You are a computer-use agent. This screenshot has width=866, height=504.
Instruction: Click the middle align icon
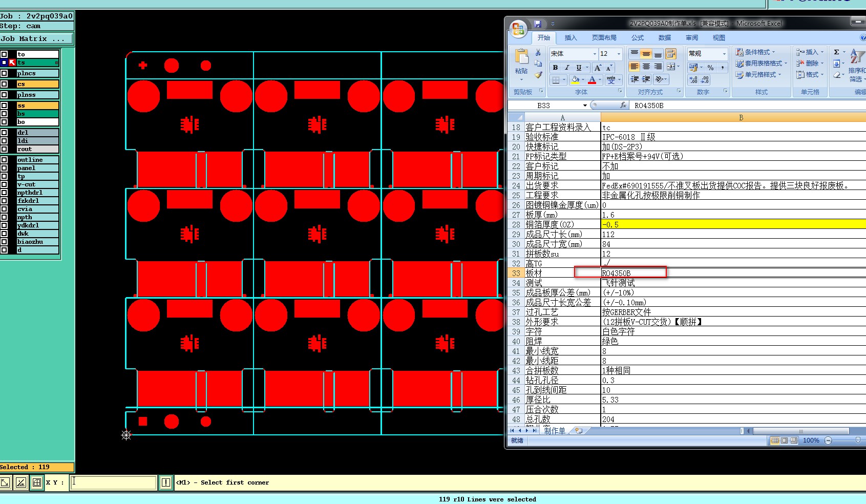(646, 54)
